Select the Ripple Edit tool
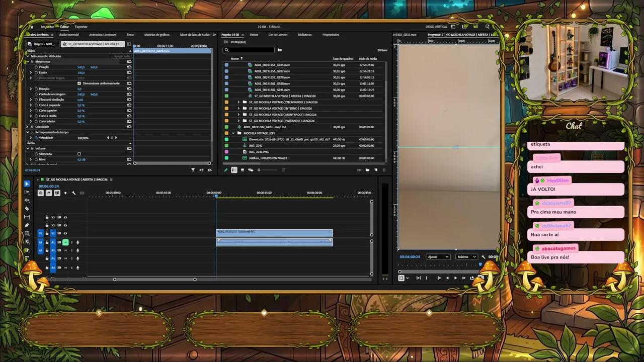Image resolution: width=644 pixels, height=362 pixels. pyautogui.click(x=27, y=200)
